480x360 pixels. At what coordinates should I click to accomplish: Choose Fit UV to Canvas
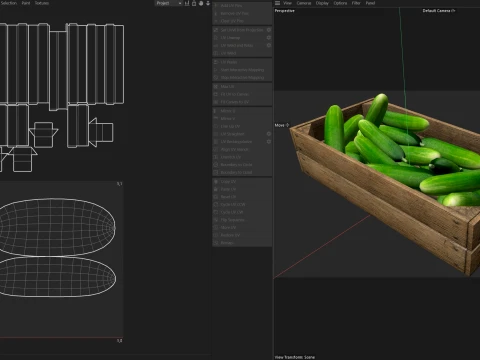(x=242, y=94)
